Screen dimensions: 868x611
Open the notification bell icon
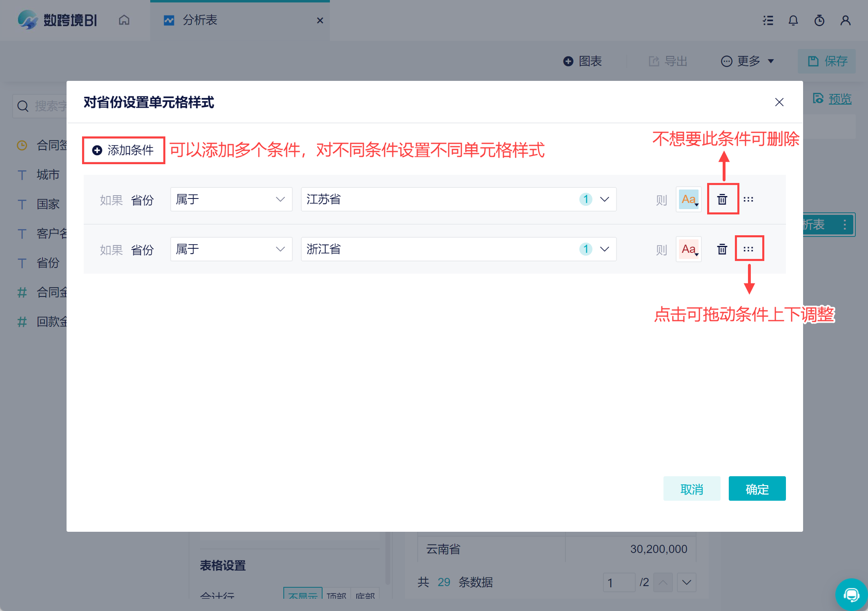click(x=793, y=20)
